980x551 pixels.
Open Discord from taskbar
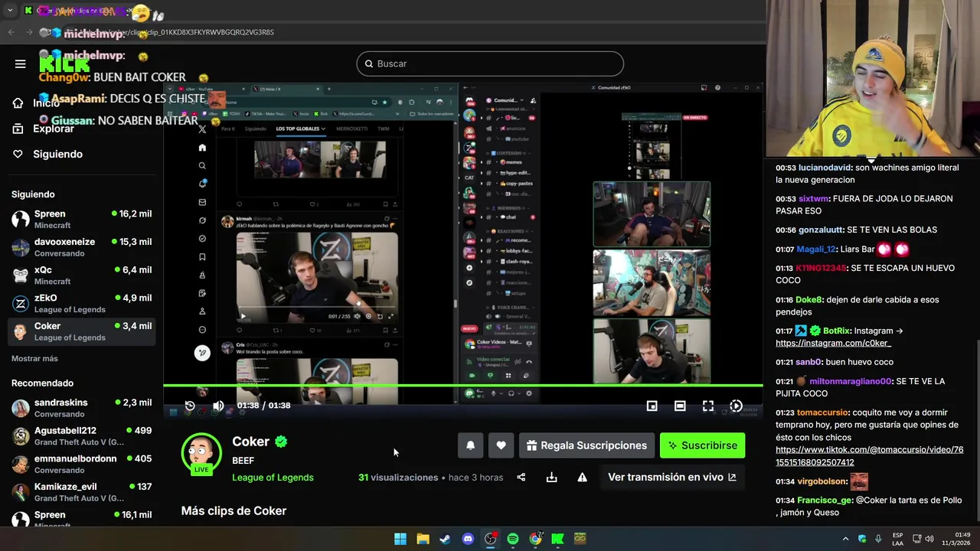pos(468,539)
